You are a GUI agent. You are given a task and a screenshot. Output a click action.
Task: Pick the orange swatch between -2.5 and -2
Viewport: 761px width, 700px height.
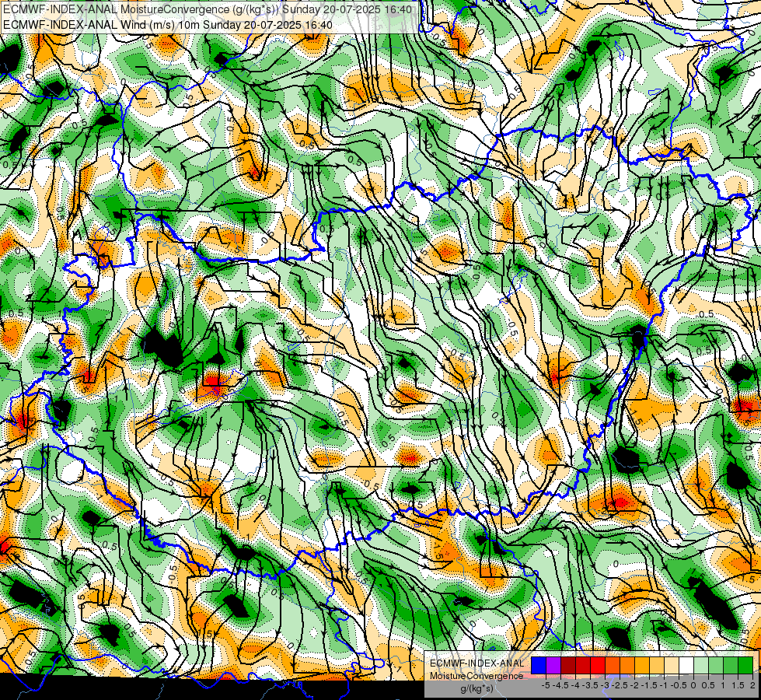[627, 665]
